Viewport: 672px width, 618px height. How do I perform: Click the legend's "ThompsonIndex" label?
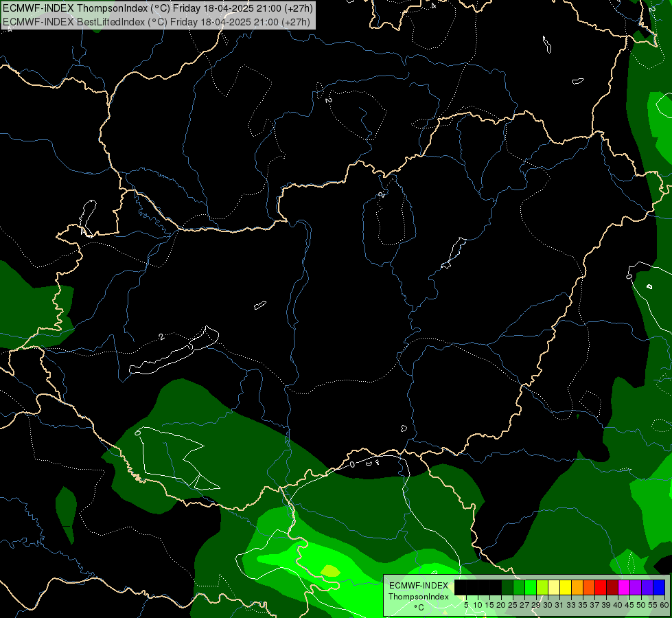point(418,597)
